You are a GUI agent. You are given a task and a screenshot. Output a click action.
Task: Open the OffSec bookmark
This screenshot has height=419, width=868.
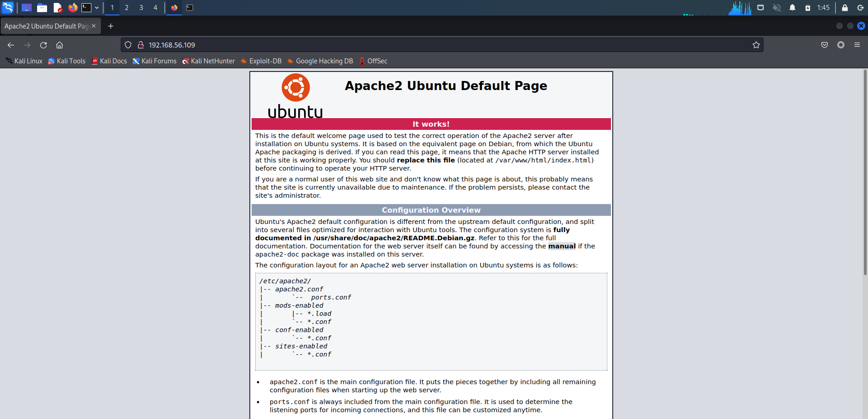click(373, 61)
